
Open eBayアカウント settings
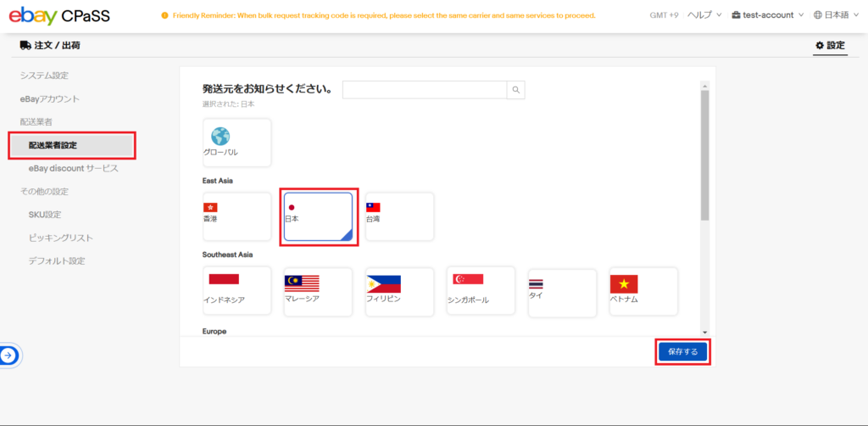pos(50,98)
